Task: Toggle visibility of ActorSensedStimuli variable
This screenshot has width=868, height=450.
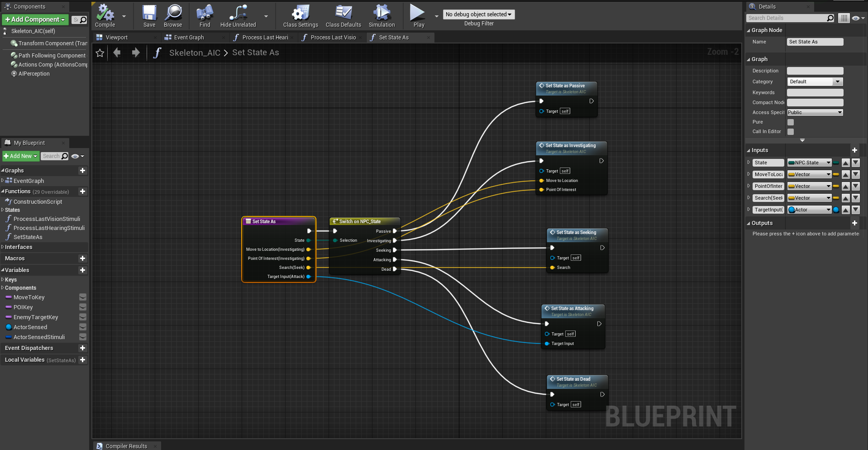Action: (83, 337)
